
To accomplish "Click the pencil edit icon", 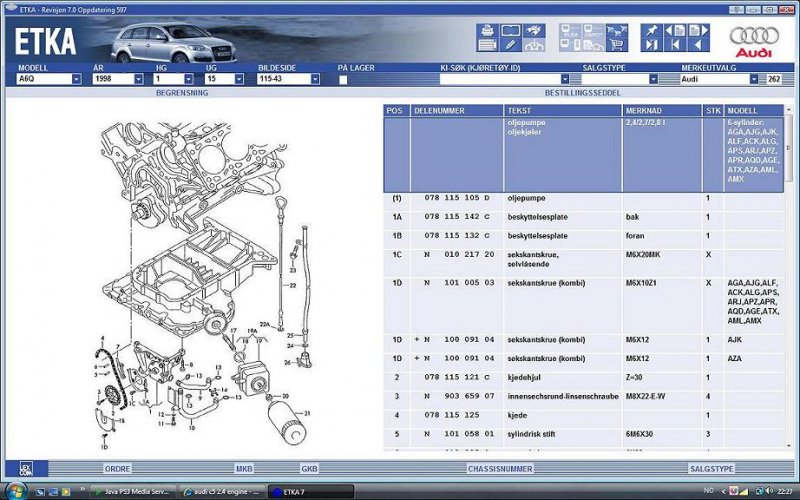I will pyautogui.click(x=511, y=46).
